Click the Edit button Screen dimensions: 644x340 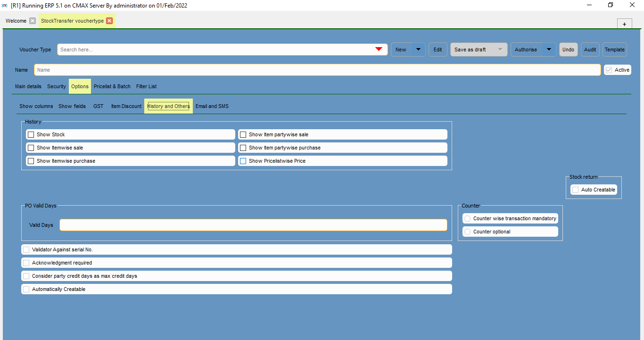[x=438, y=49]
